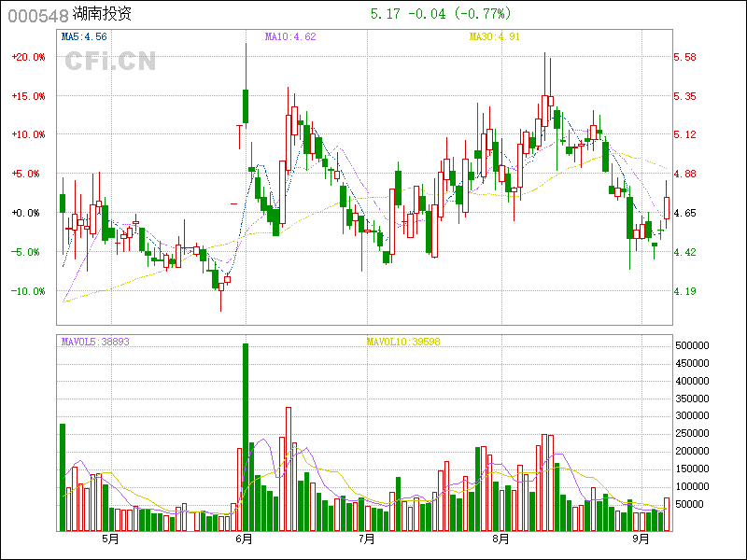747x560 pixels.
Task: Click the 9月 date marker
Action: [x=640, y=539]
